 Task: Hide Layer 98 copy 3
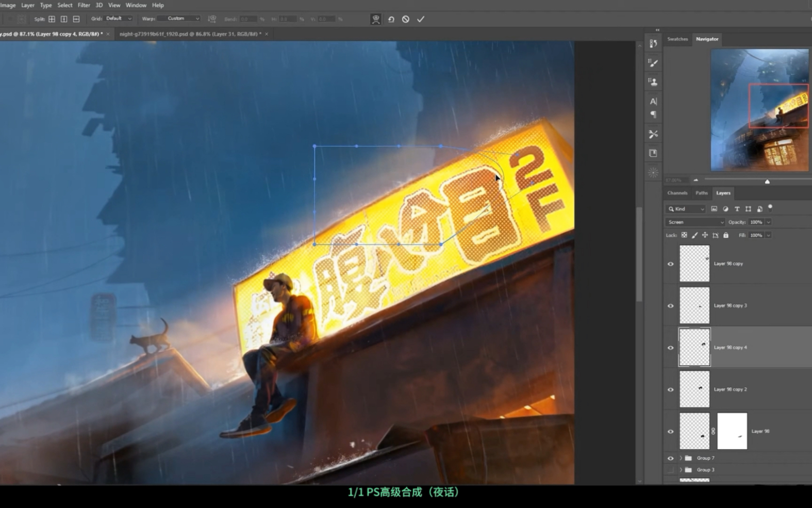click(x=671, y=306)
